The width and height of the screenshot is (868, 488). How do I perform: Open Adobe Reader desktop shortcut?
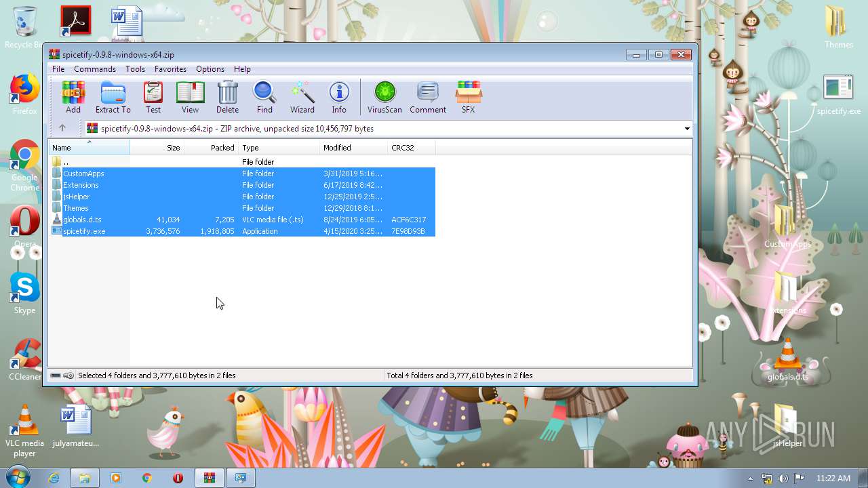[75, 20]
